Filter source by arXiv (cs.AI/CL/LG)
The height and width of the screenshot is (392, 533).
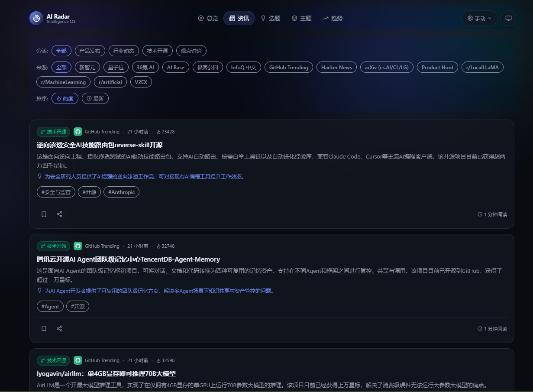(x=387, y=67)
